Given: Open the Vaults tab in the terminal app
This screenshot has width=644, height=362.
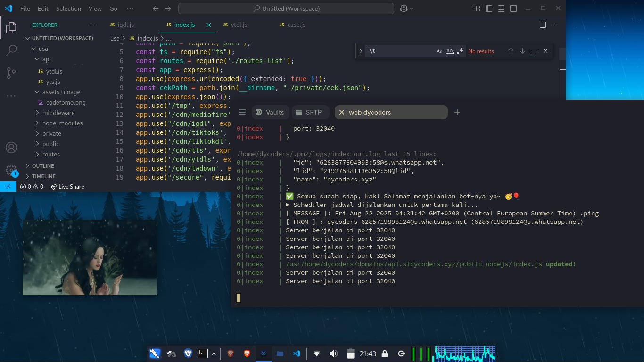Looking at the screenshot, I should pyautogui.click(x=270, y=112).
